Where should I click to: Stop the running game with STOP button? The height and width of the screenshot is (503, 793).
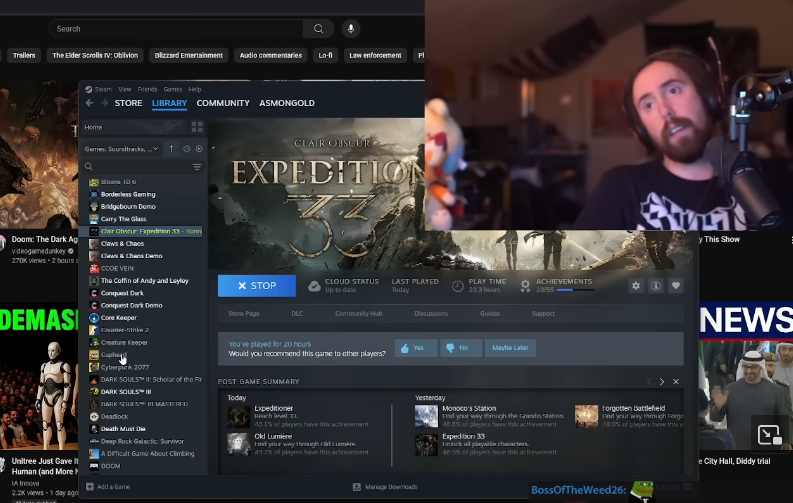257,286
